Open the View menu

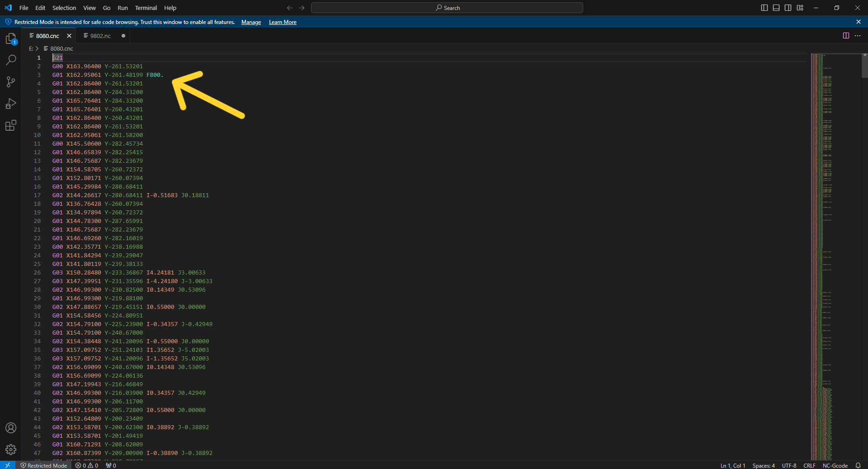click(x=90, y=8)
